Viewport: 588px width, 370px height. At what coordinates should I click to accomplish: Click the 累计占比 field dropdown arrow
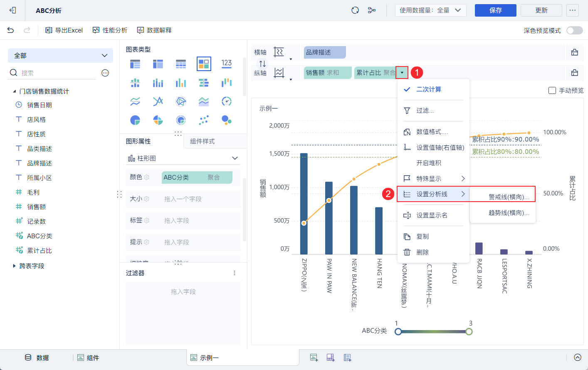coord(402,73)
